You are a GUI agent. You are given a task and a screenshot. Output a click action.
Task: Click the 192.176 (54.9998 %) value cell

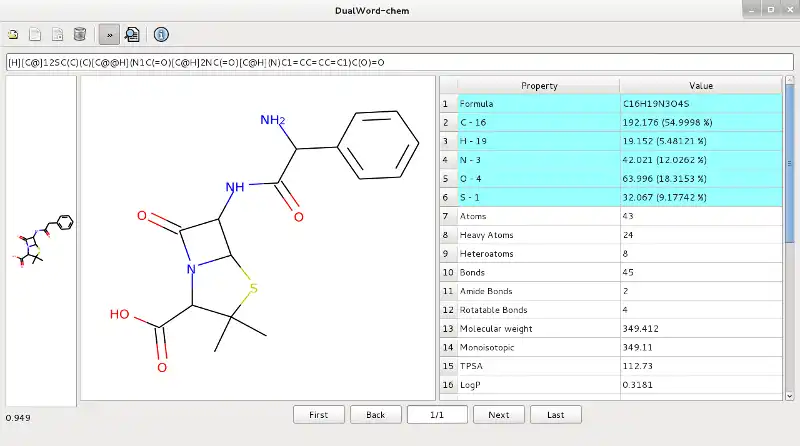tap(701, 122)
